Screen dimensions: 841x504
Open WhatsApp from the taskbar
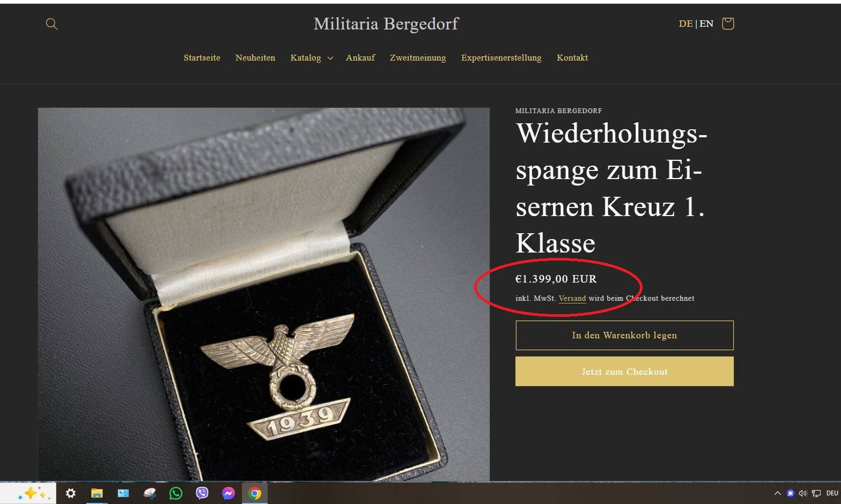tap(176, 493)
